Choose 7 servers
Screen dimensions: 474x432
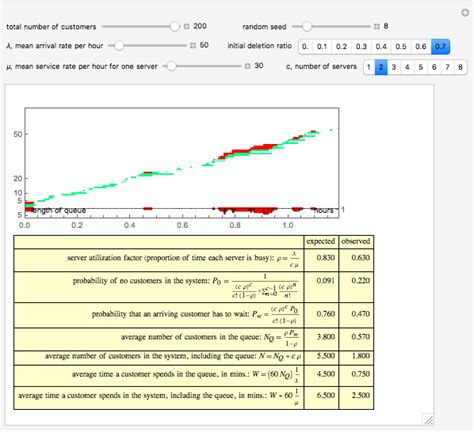(447, 67)
